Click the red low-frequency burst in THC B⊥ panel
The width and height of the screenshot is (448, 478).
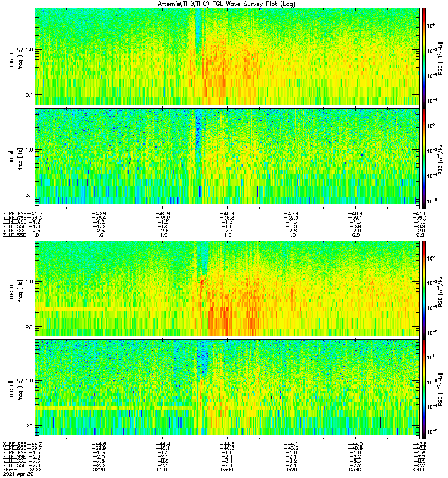pos(219,320)
